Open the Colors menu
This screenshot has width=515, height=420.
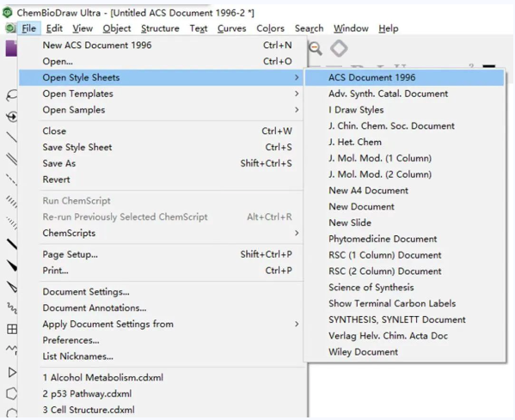270,28
